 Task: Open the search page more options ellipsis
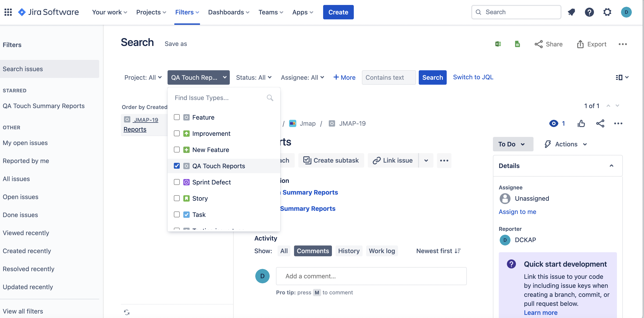(x=623, y=44)
